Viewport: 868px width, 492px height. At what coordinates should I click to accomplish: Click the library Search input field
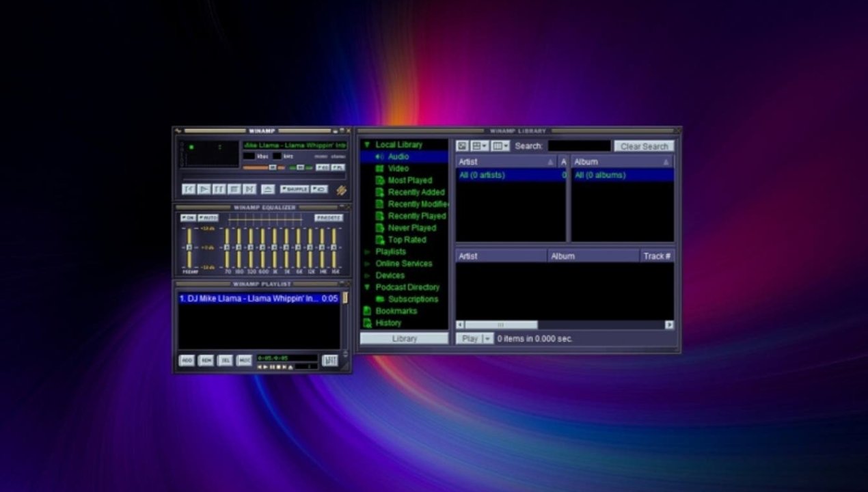(x=580, y=146)
